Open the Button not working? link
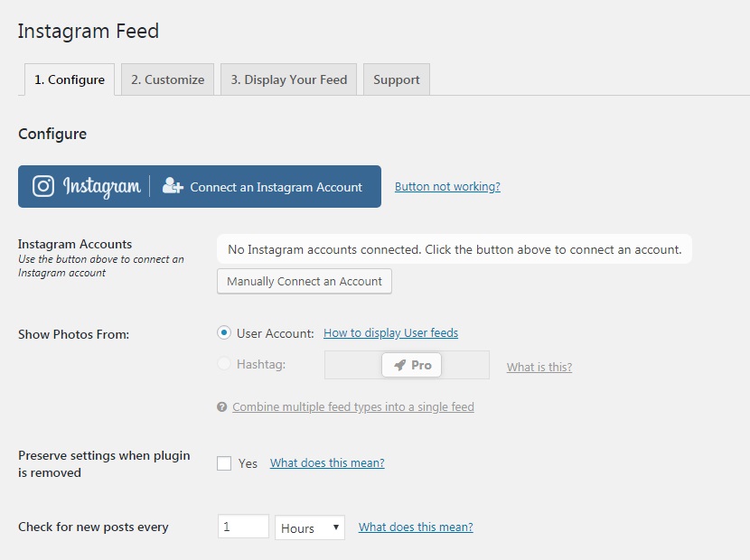 pos(447,187)
